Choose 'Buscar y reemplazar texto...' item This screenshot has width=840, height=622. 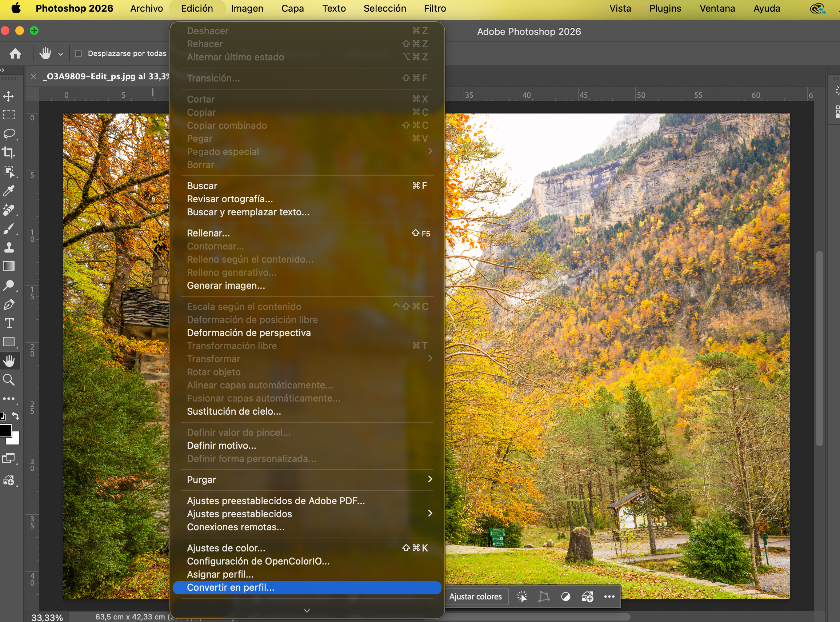coord(307,212)
